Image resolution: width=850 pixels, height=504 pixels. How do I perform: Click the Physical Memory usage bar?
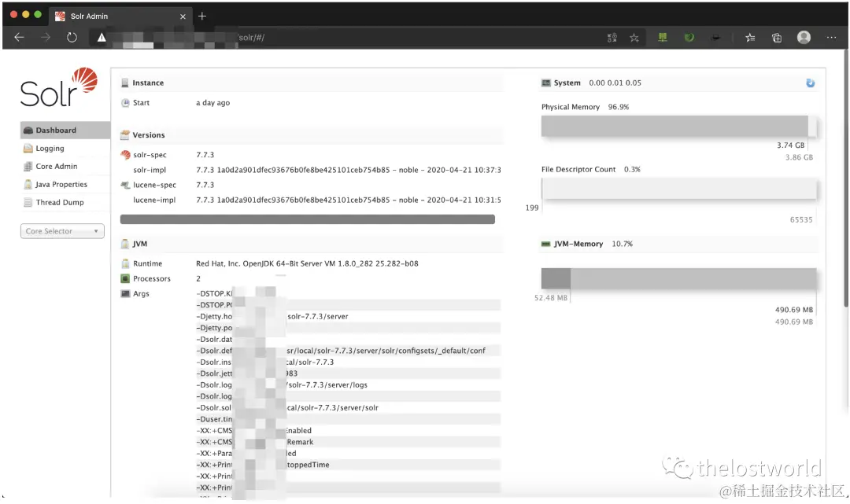[x=678, y=126]
